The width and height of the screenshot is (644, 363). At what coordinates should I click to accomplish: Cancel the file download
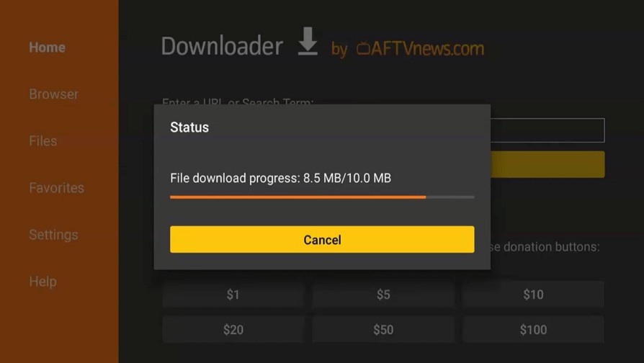pyautogui.click(x=322, y=239)
